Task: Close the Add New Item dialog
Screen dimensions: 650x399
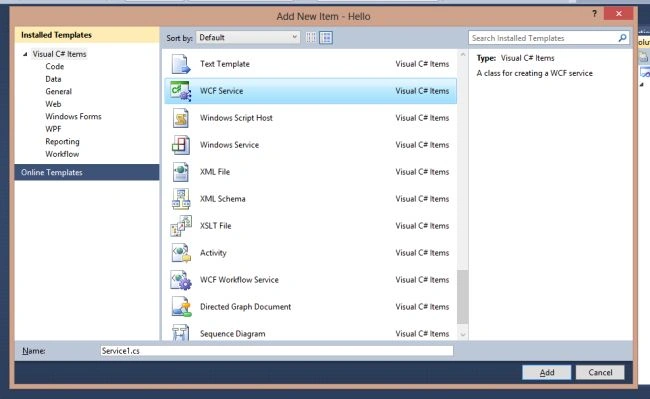Action: [x=618, y=14]
